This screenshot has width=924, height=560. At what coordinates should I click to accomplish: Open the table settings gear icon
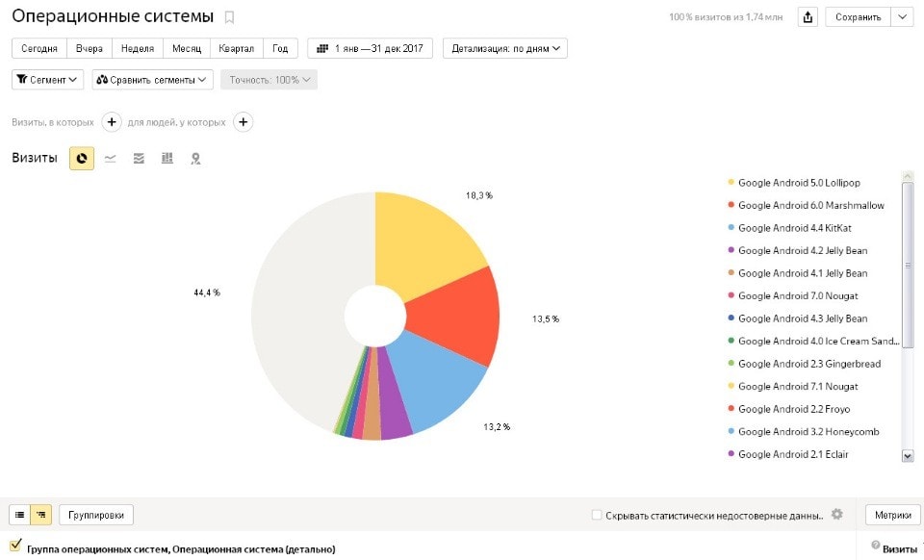836,515
